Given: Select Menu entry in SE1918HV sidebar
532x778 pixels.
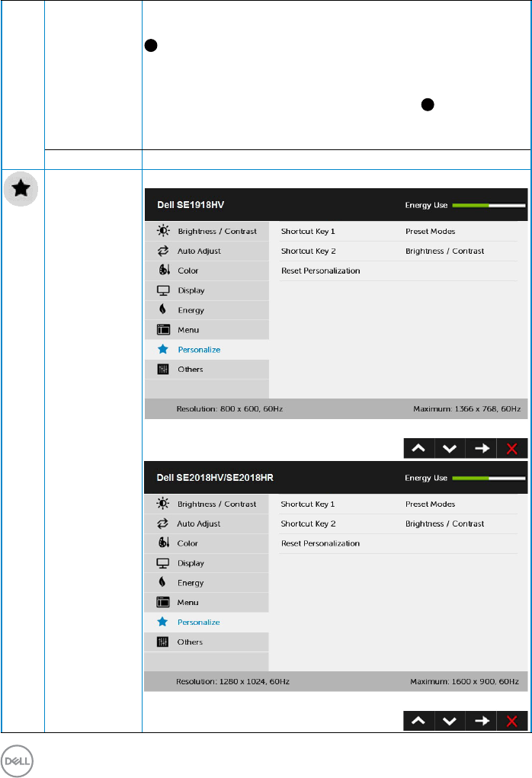Looking at the screenshot, I should [x=207, y=330].
